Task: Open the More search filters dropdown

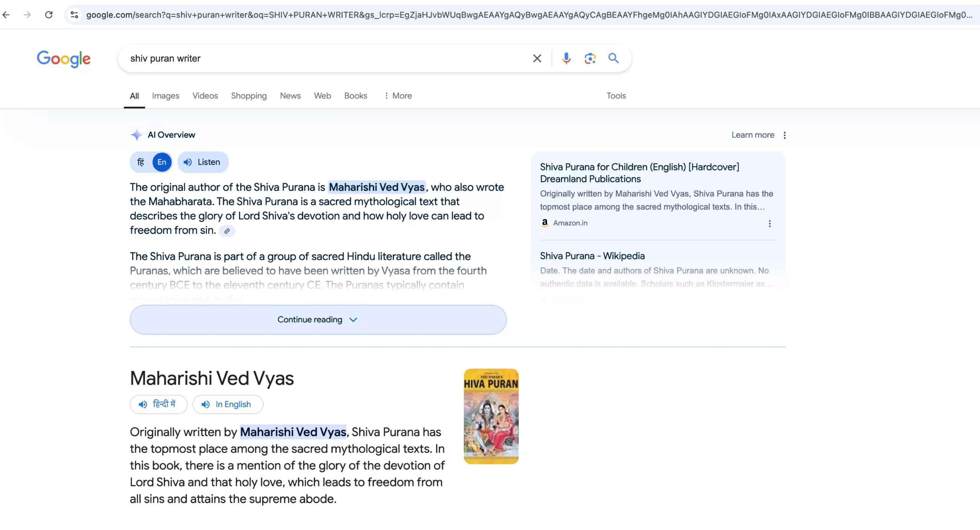Action: click(398, 96)
